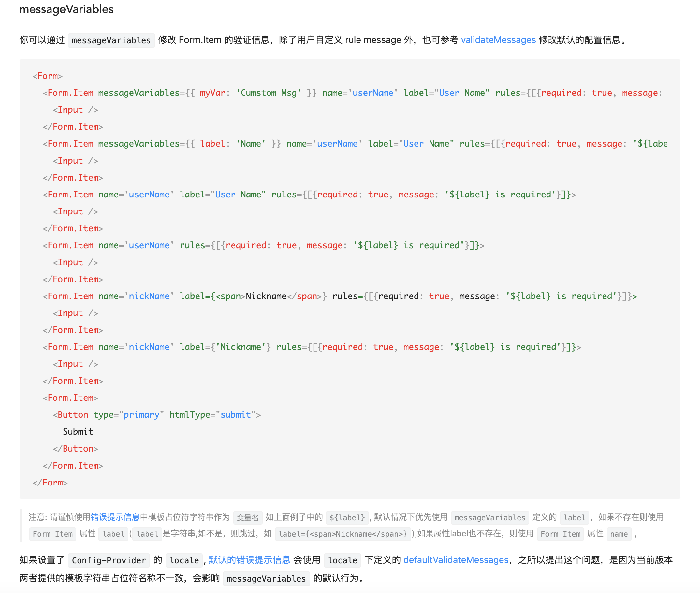Select the ${label} inline code in the note
The height and width of the screenshot is (593, 700).
coord(347,517)
